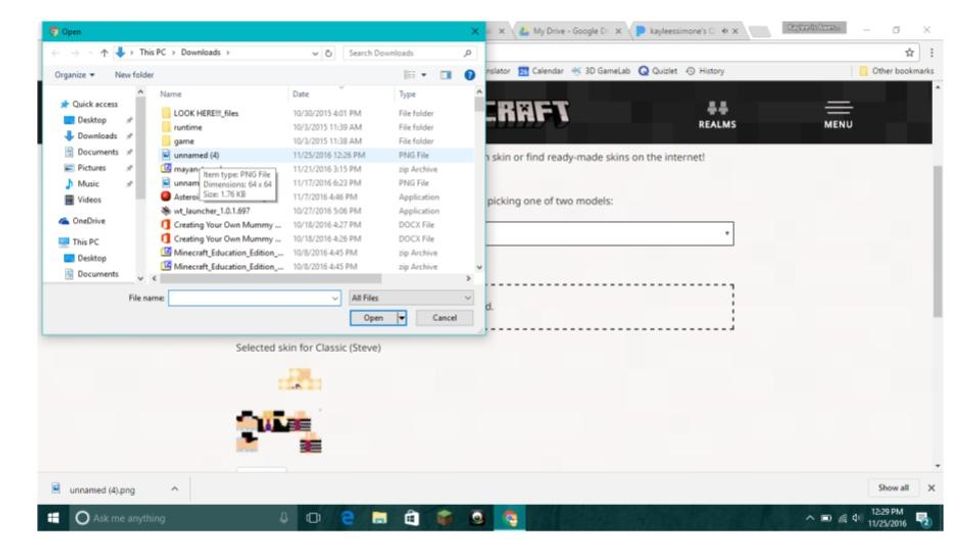Click the Open button split arrow
The width and height of the screenshot is (980, 551).
click(x=402, y=318)
